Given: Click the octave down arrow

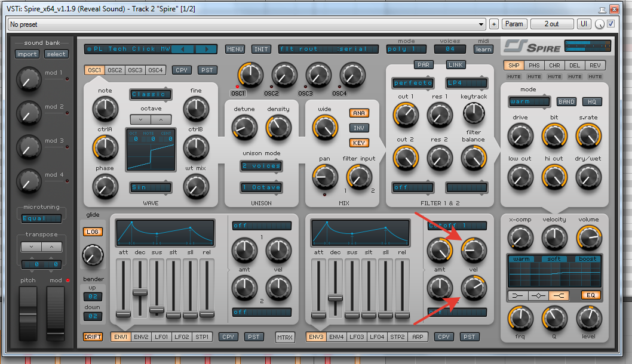Looking at the screenshot, I should [140, 119].
